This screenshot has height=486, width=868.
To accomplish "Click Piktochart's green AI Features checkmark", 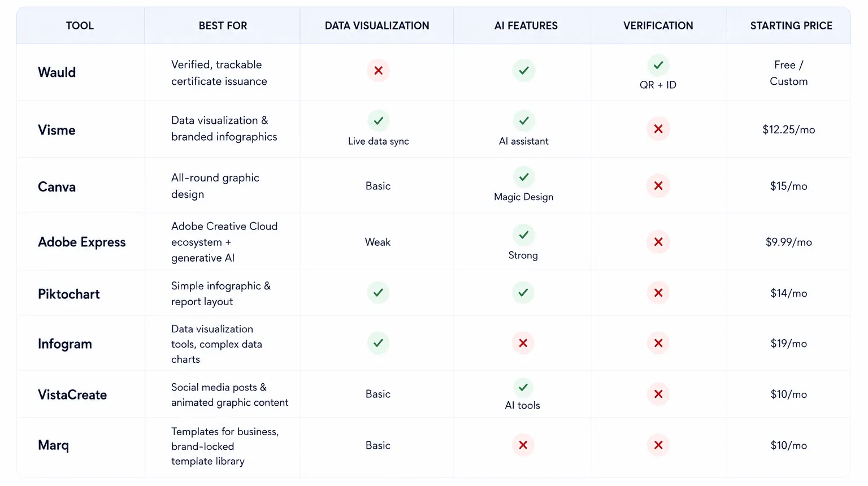I will (523, 293).
